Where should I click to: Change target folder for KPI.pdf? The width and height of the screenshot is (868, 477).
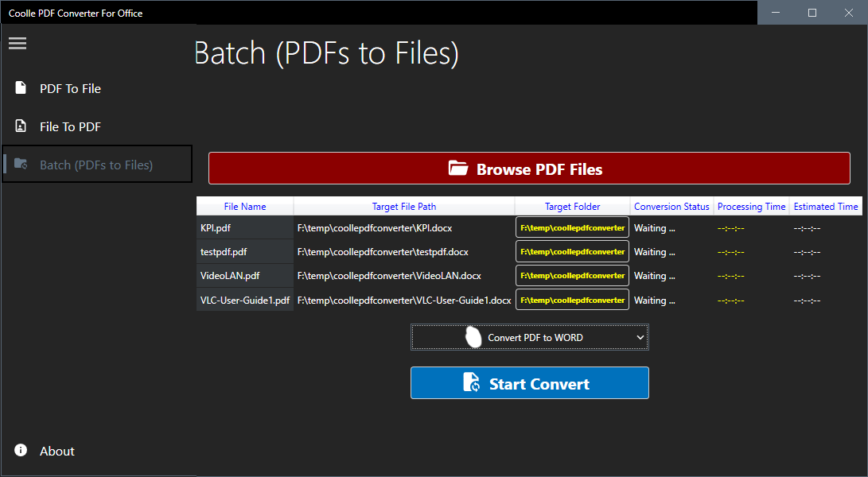(572, 227)
